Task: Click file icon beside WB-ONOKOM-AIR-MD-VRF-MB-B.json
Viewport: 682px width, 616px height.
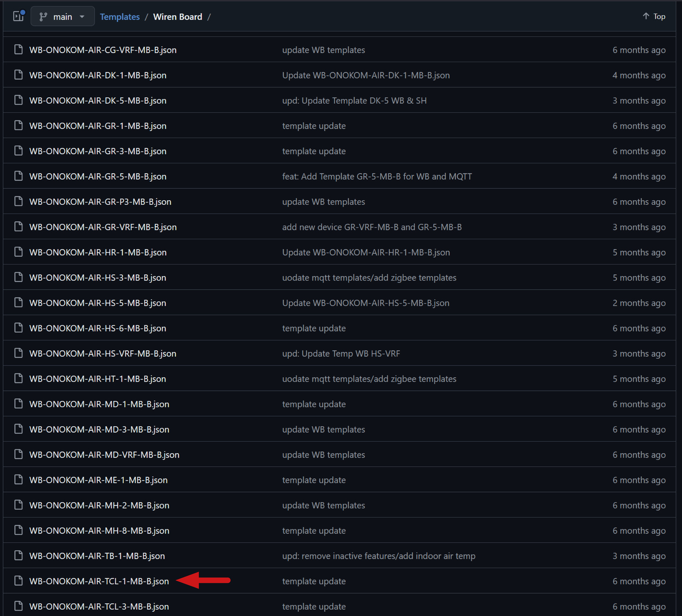Action: tap(19, 454)
